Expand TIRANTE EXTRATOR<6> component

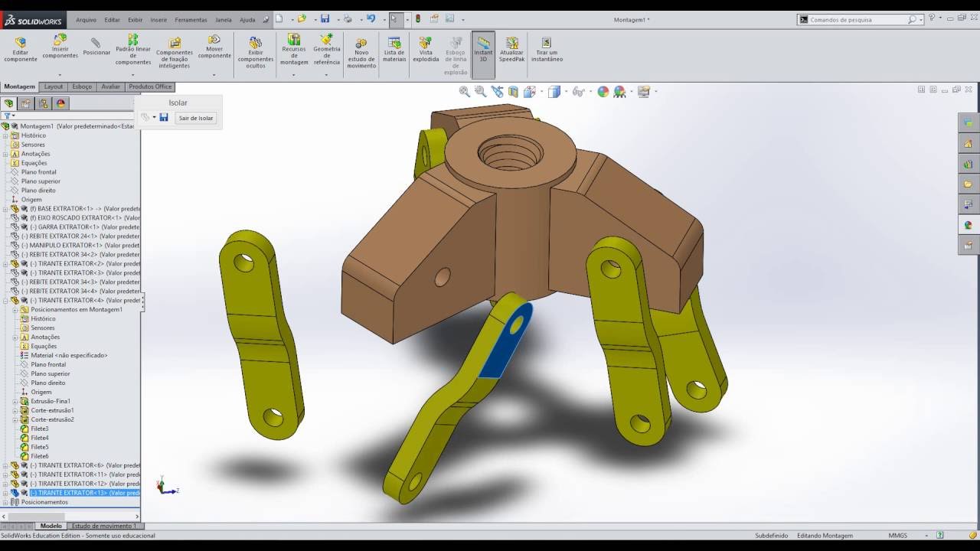(5, 465)
